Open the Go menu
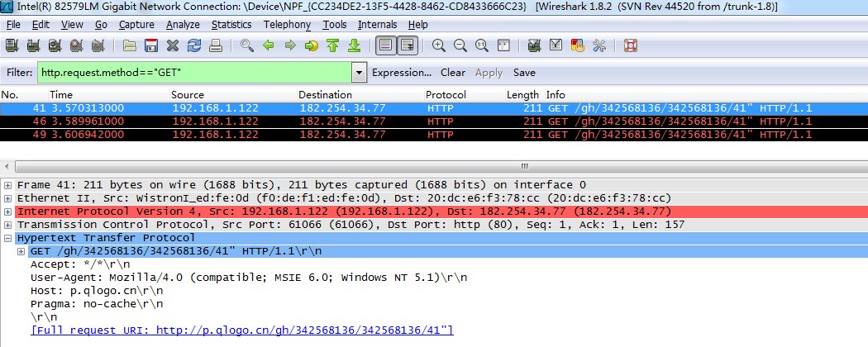The height and width of the screenshot is (347, 868). pos(102,25)
